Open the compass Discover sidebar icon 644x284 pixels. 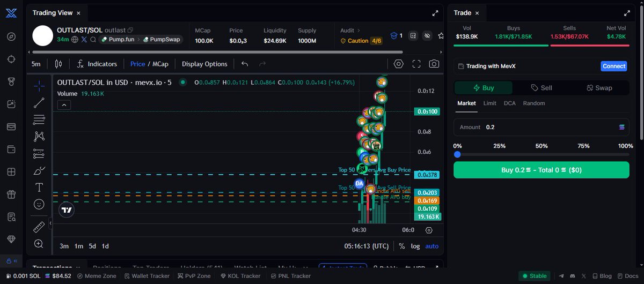[x=11, y=36]
